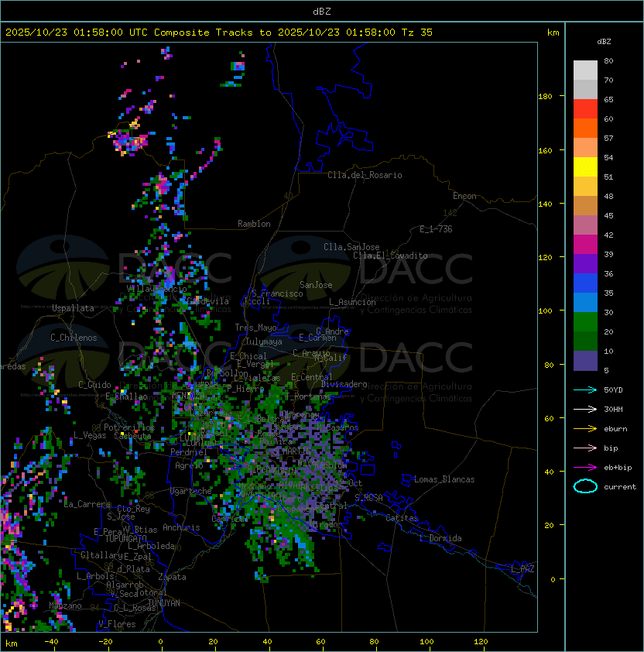Select the bright yellow legend swatch below 54
The width and height of the screenshot is (644, 652).
pyautogui.click(x=585, y=166)
